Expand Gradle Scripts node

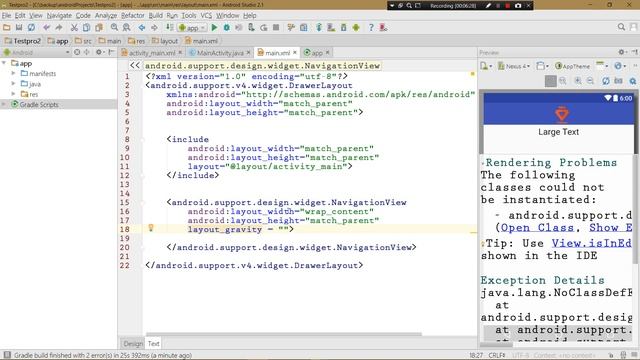[x=4, y=104]
